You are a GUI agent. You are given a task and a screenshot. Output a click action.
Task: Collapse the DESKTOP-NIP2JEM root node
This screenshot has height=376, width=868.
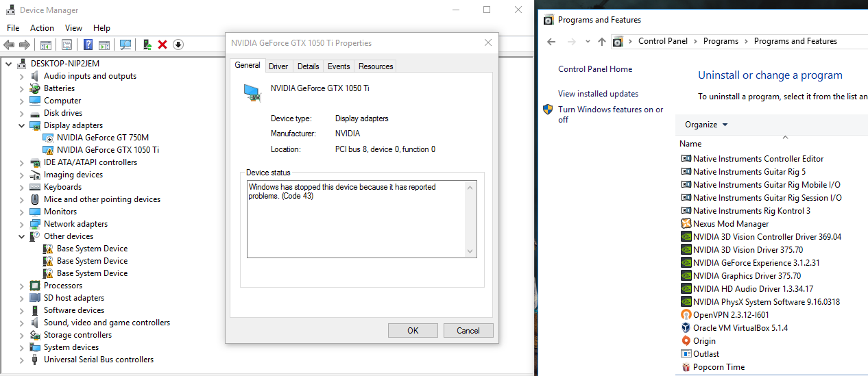click(8, 64)
